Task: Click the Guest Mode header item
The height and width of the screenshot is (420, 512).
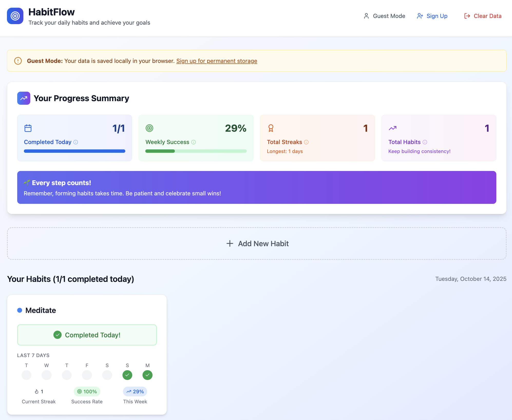Action: [384, 16]
